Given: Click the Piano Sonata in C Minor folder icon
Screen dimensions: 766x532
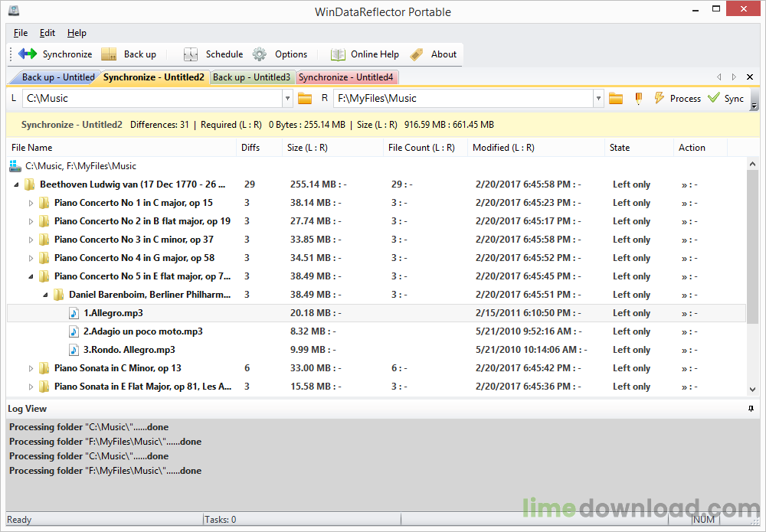Looking at the screenshot, I should coord(44,368).
